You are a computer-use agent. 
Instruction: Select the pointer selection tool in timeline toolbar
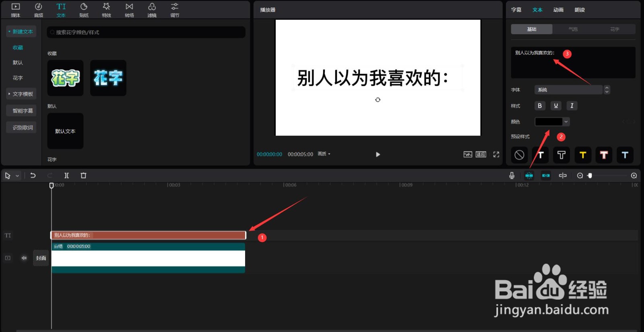8,176
